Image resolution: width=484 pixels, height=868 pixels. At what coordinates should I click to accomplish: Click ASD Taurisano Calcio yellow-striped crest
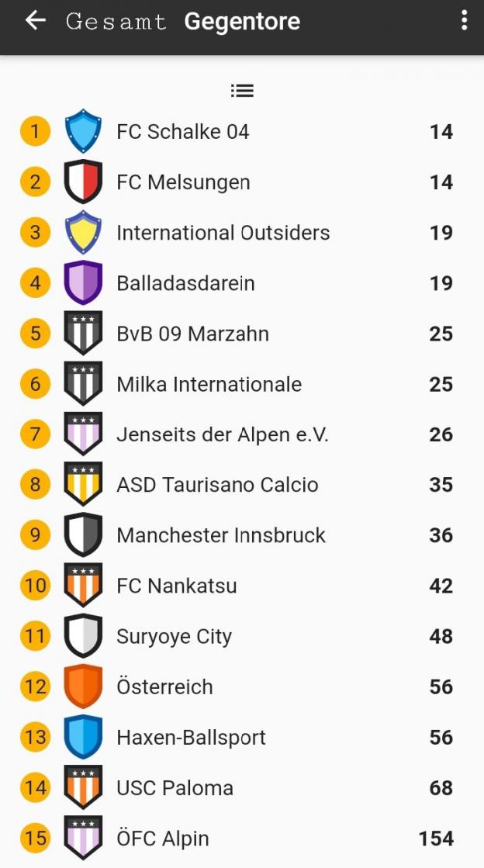[83, 484]
